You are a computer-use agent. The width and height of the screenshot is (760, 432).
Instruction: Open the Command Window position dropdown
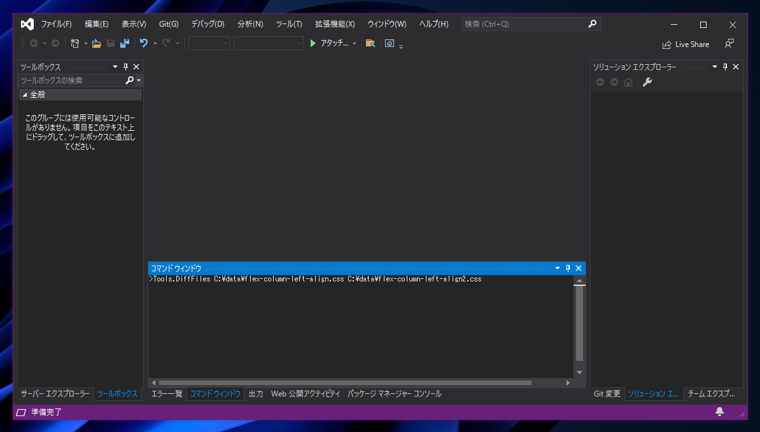coord(557,268)
